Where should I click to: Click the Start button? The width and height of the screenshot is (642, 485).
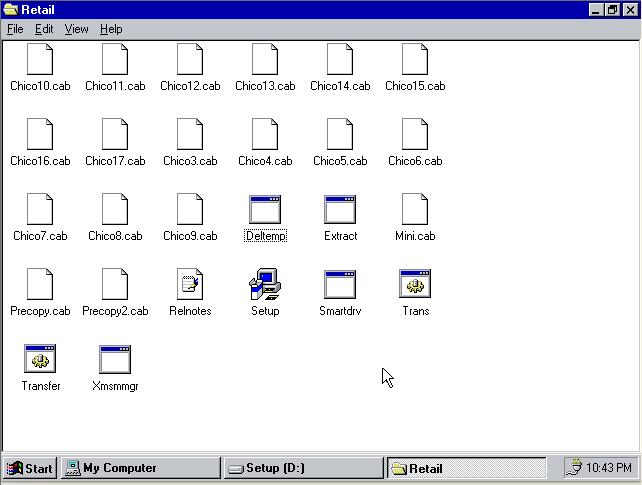coord(30,468)
